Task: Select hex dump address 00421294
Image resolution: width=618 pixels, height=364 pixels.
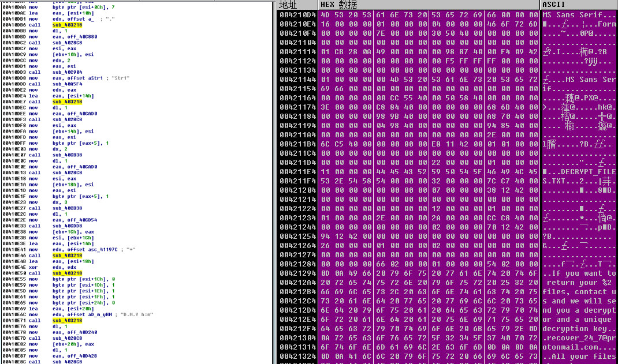Action: tap(296, 273)
